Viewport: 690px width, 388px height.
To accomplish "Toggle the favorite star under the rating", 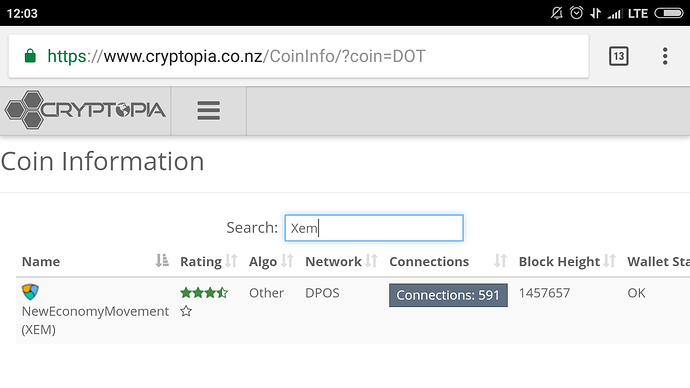I will tap(186, 311).
